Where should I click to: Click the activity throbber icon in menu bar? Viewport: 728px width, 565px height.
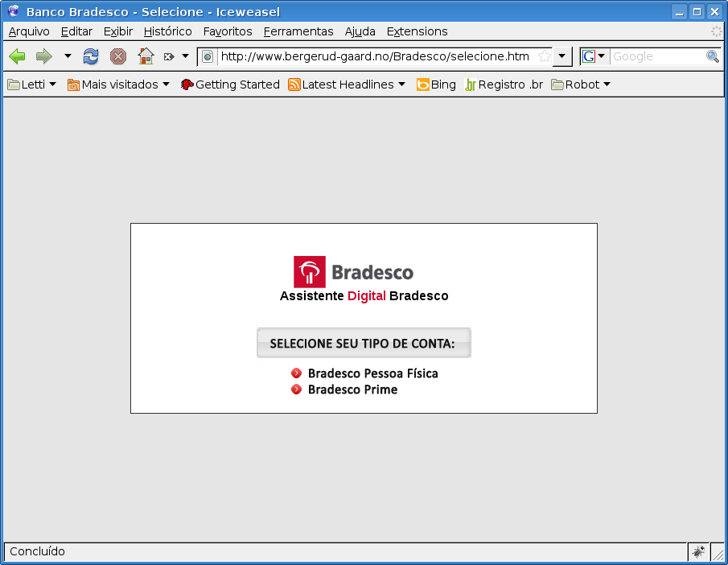coord(717,31)
